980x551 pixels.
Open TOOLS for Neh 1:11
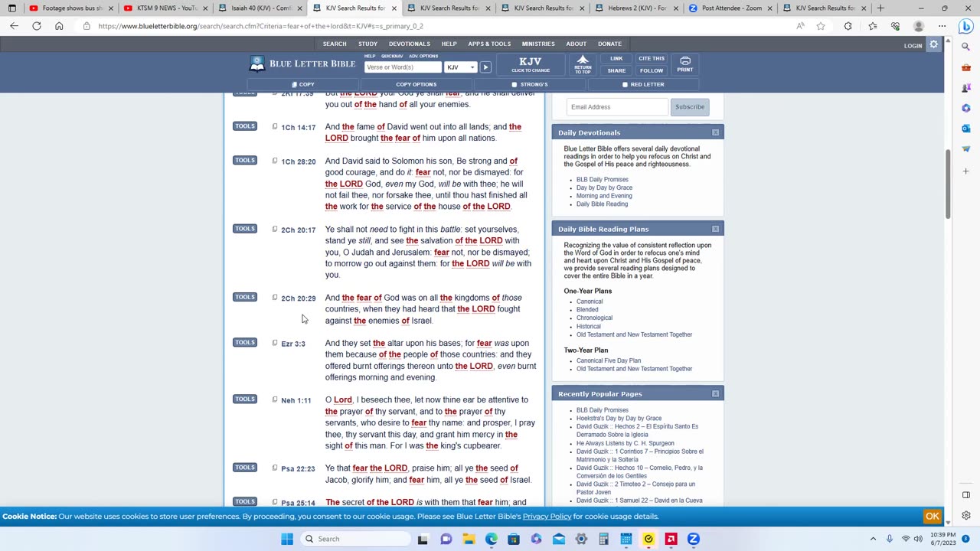[245, 399]
